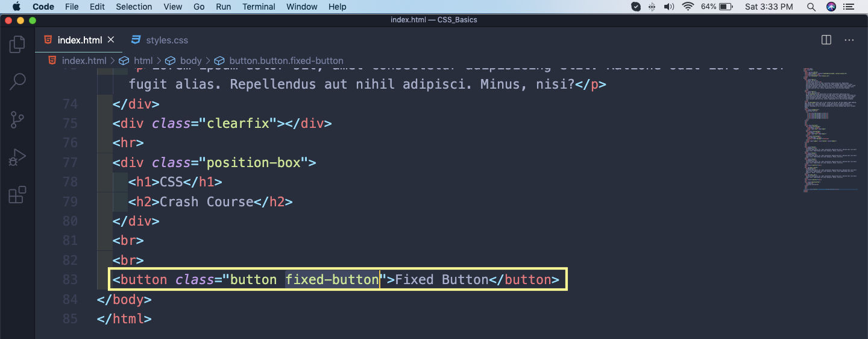Click the closing html tag
This screenshot has width=868, height=339.
click(124, 318)
